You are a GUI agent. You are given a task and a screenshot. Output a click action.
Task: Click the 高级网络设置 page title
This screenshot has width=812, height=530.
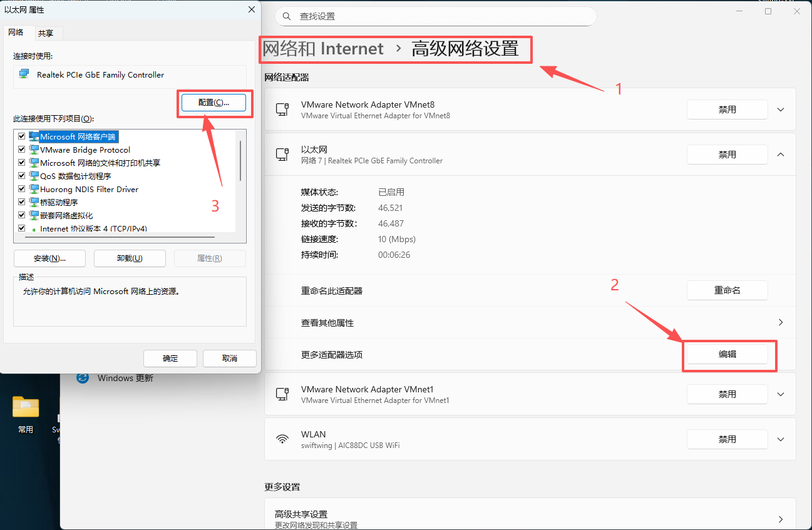465,49
